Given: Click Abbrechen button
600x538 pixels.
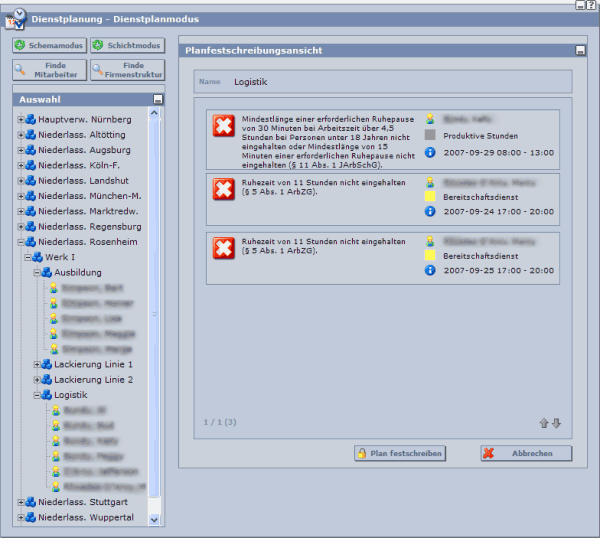Looking at the screenshot, I should click(526, 453).
